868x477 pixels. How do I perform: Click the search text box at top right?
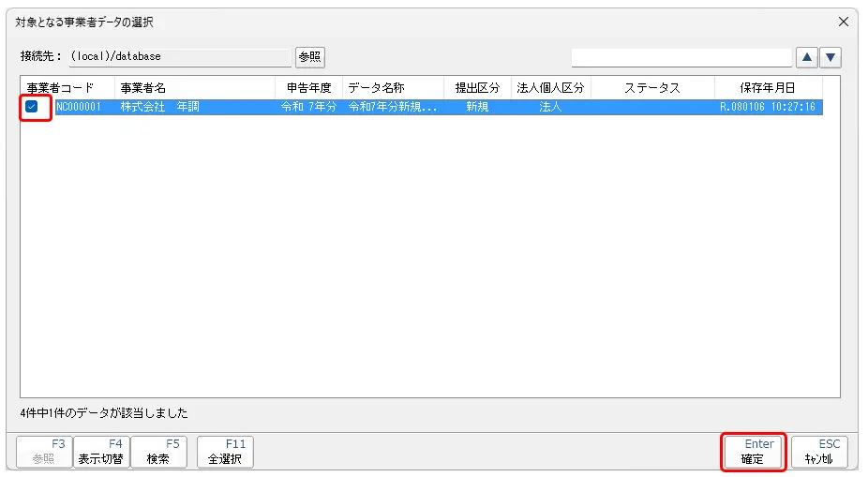tap(681, 57)
